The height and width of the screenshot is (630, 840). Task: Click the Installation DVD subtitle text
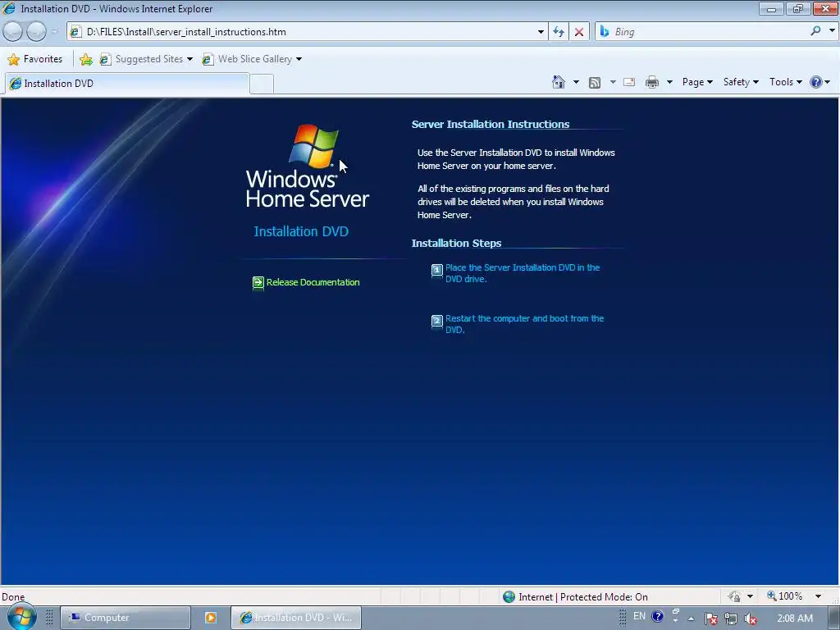click(x=301, y=231)
